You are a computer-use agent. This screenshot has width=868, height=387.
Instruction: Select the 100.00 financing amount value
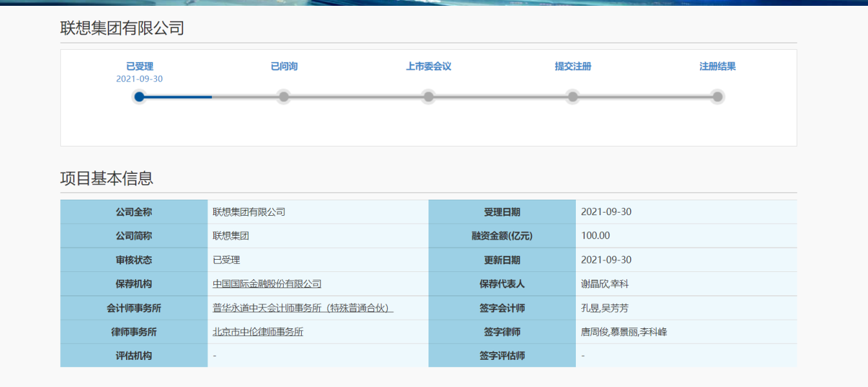coord(595,236)
